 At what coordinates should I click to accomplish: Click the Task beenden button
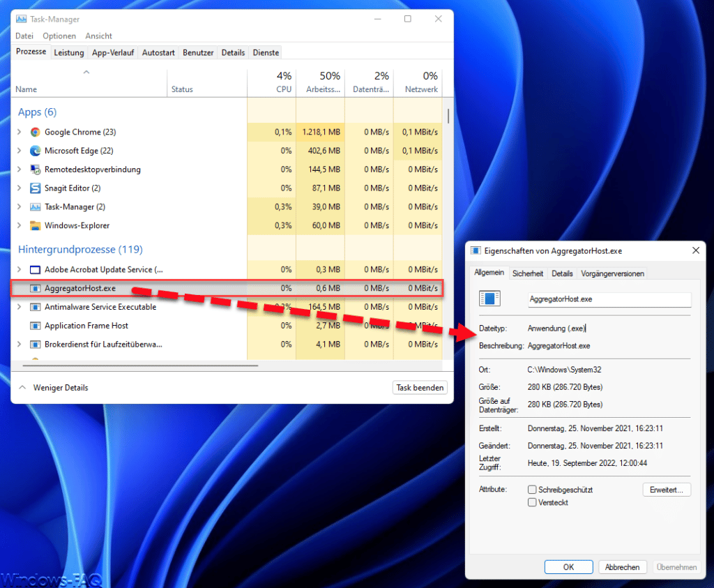(420, 388)
